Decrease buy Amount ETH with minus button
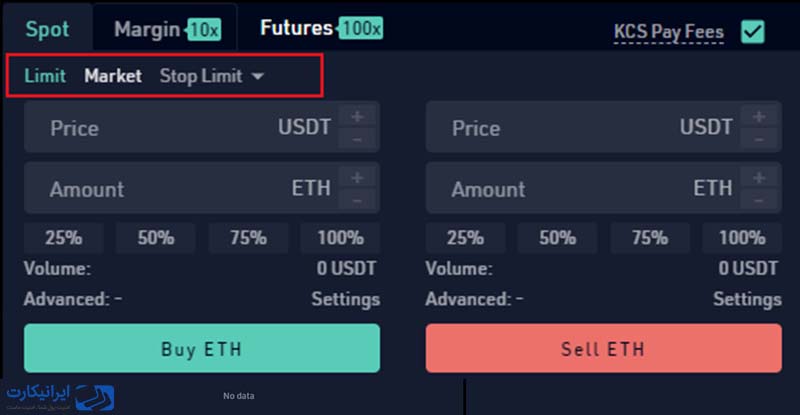This screenshot has width=800, height=415. coord(358,200)
